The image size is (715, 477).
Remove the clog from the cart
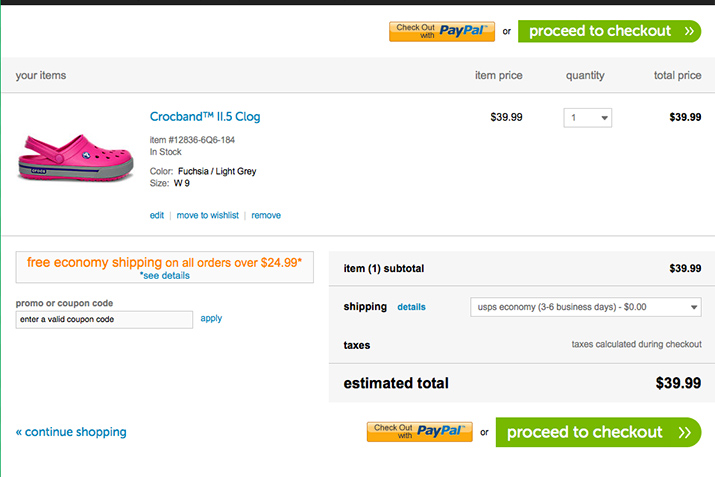click(x=266, y=215)
